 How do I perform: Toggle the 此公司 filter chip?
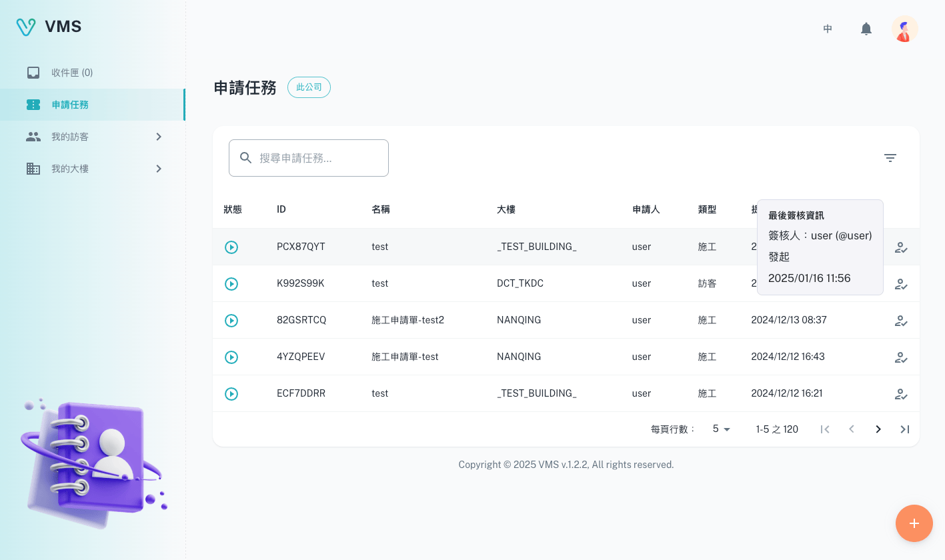tap(309, 87)
